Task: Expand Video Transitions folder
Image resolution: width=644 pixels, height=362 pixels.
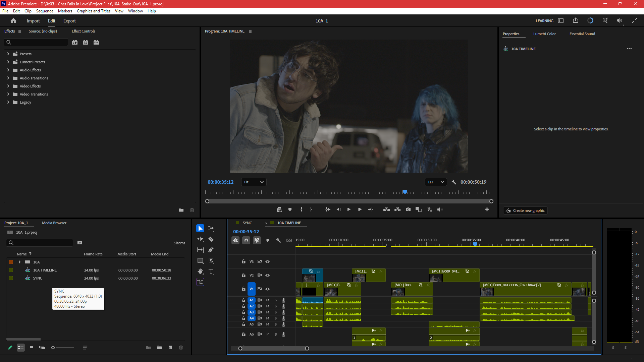Action: pyautogui.click(x=8, y=94)
